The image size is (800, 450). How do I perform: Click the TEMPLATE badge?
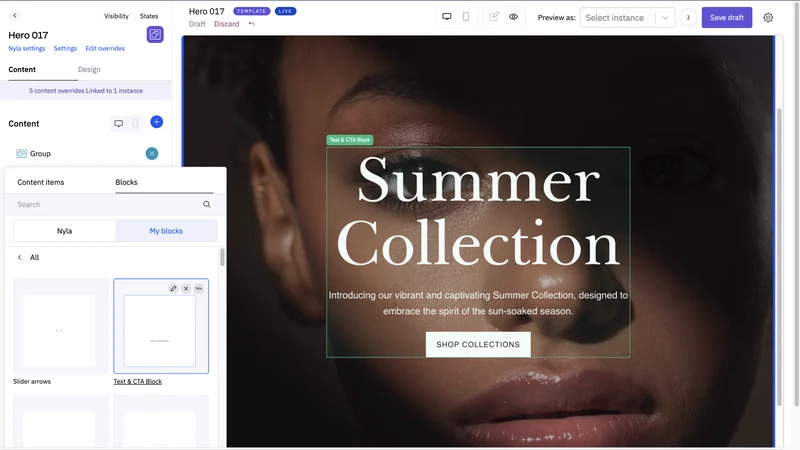252,11
